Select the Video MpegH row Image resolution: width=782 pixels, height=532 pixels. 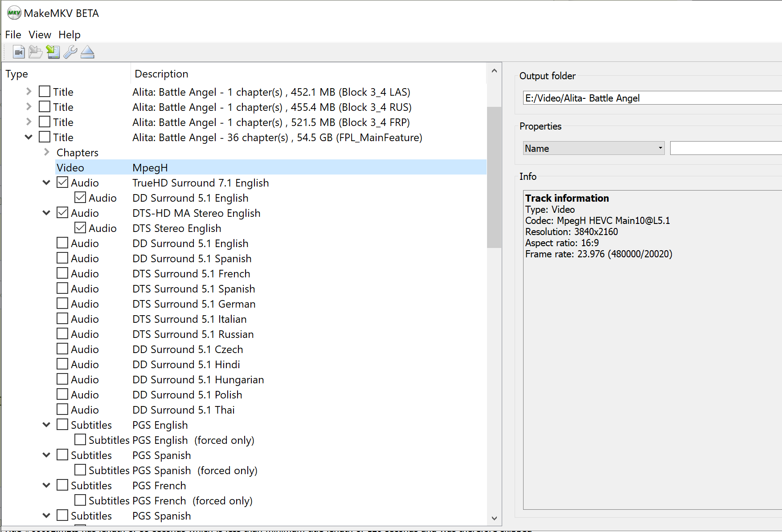coord(271,167)
